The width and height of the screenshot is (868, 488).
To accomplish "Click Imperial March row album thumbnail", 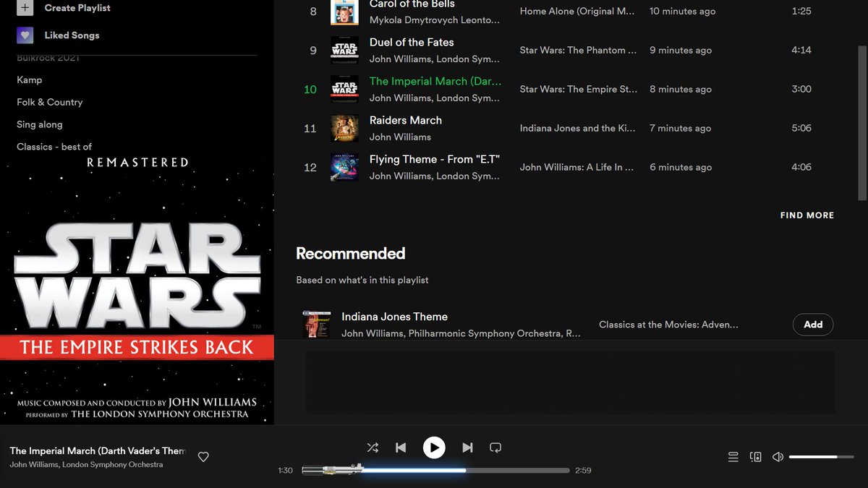I will tap(344, 90).
